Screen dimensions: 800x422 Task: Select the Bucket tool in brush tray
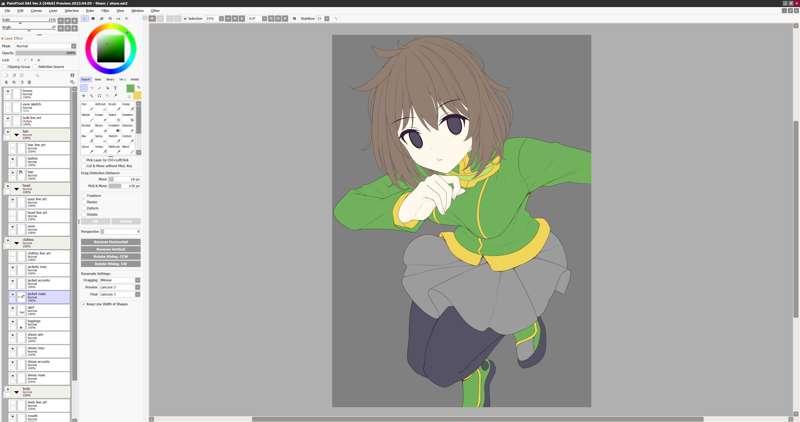click(x=87, y=128)
